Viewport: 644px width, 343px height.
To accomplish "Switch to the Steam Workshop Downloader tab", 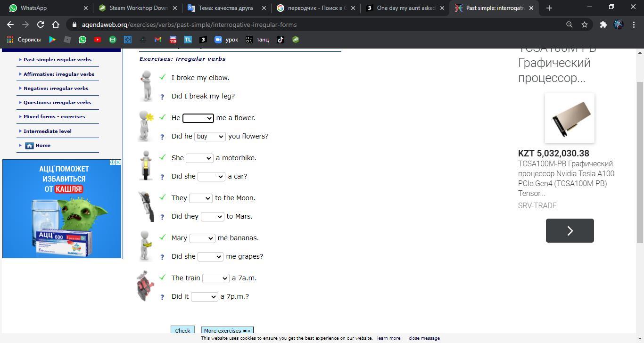I will click(x=137, y=8).
